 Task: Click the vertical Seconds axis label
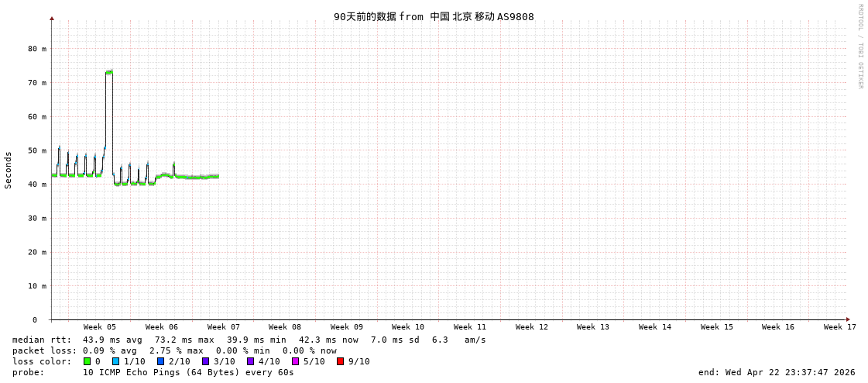[x=9, y=170]
